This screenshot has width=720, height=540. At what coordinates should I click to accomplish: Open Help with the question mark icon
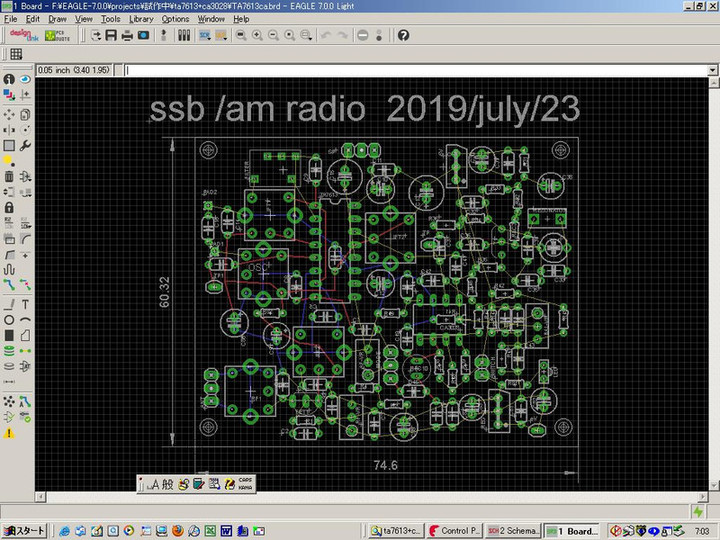click(x=403, y=36)
